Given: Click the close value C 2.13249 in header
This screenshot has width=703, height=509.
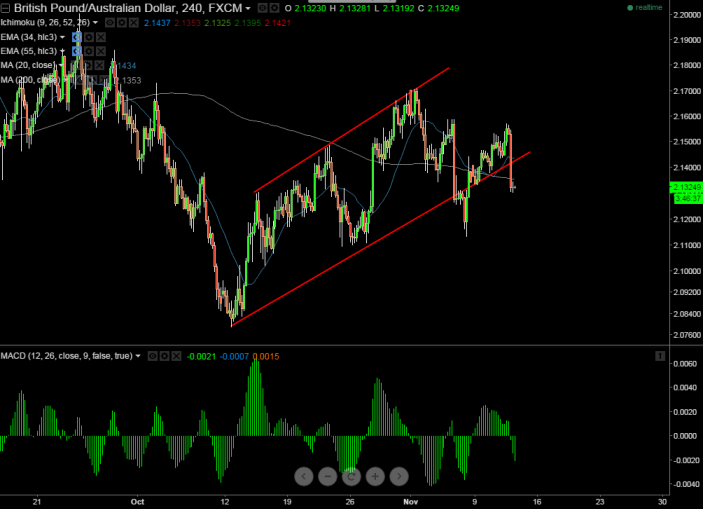Looking at the screenshot, I should click(x=438, y=8).
